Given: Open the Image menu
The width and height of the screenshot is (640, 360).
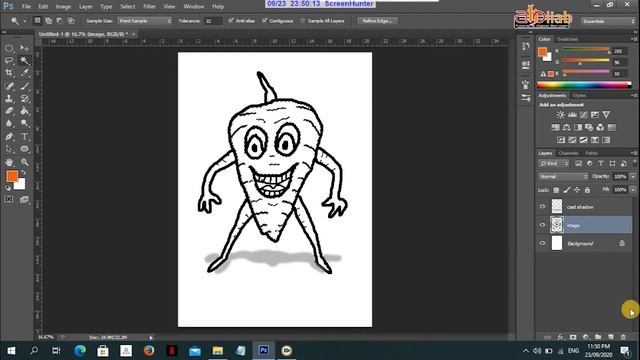Looking at the screenshot, I should click(x=63, y=7).
